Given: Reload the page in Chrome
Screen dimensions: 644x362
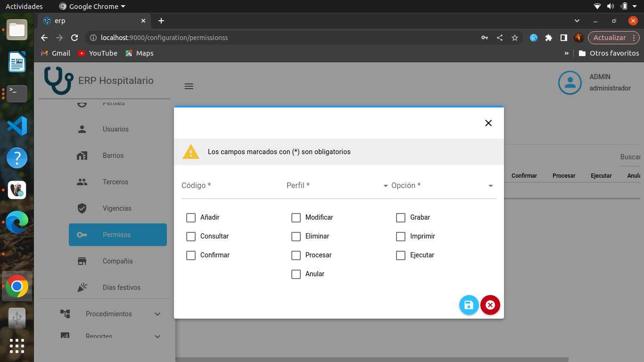Looking at the screenshot, I should click(74, 38).
